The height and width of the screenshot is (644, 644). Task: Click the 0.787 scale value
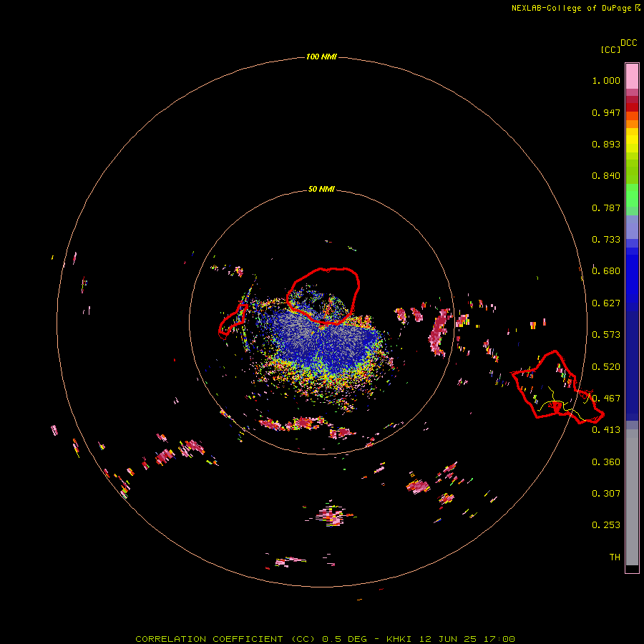click(606, 208)
